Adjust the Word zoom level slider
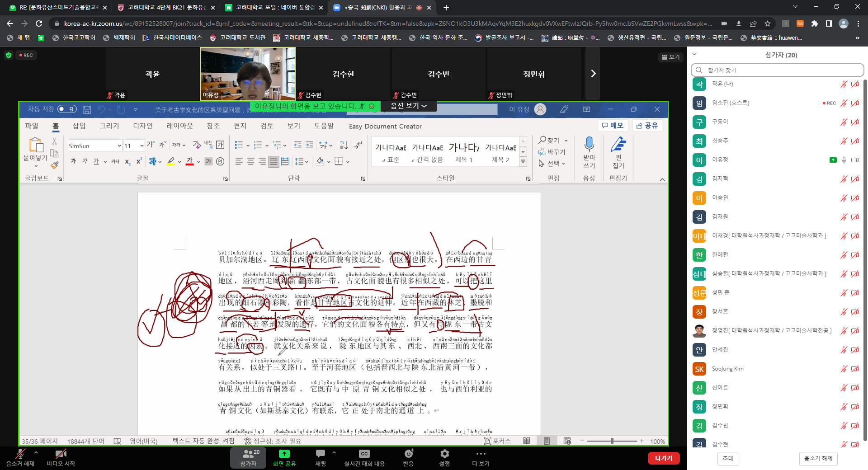Viewport: 868px width, 470px height. tap(612, 441)
